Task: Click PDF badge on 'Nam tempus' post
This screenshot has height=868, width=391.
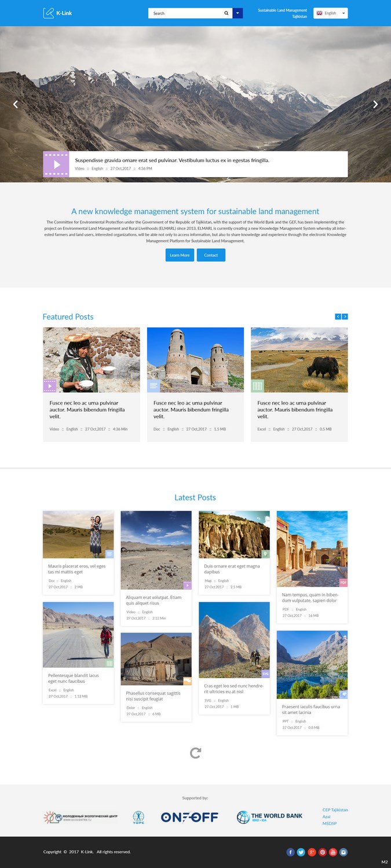Action: (344, 583)
